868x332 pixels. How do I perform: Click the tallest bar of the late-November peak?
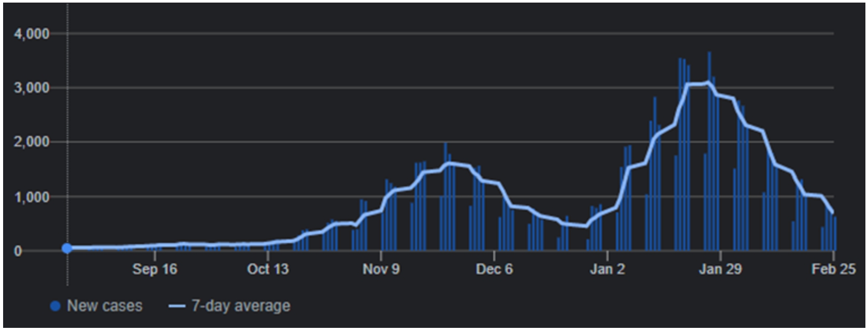pos(445,197)
